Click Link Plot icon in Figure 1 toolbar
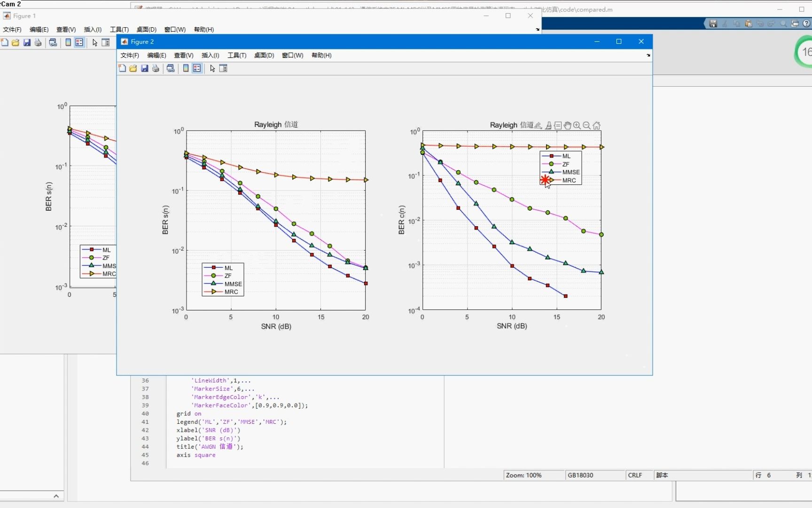Image resolution: width=812 pixels, height=508 pixels. [53, 42]
